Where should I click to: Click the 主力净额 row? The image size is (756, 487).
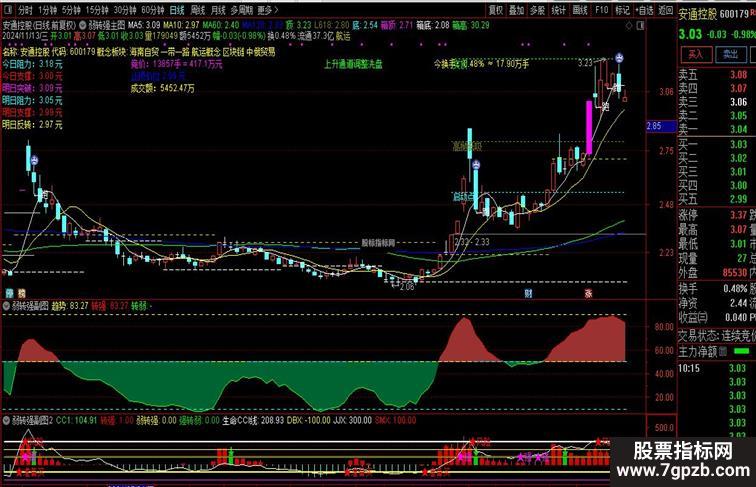[x=717, y=352]
